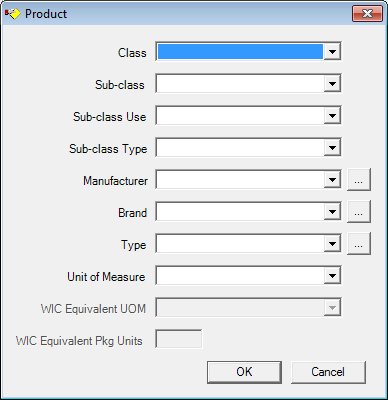Click the ellipsis button beside Type

click(359, 244)
